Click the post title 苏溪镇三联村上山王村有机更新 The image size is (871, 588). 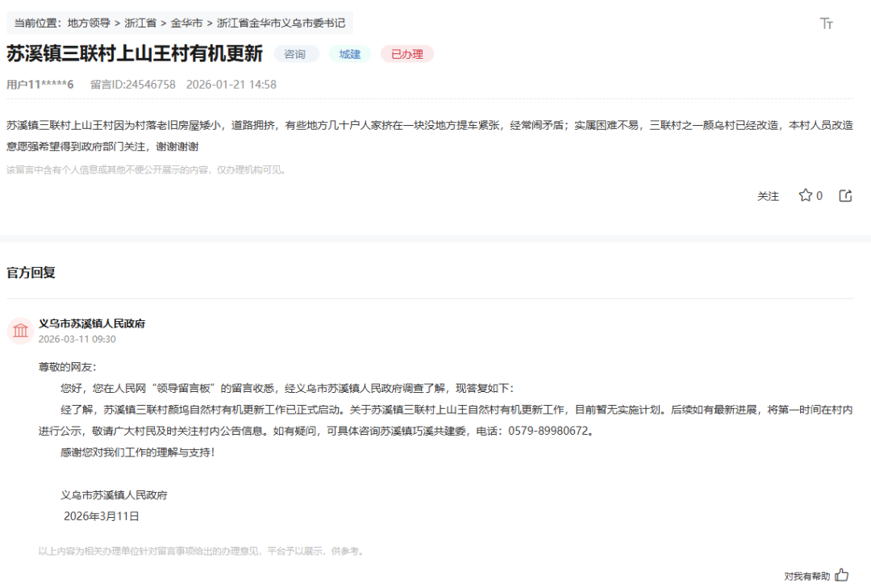click(135, 54)
